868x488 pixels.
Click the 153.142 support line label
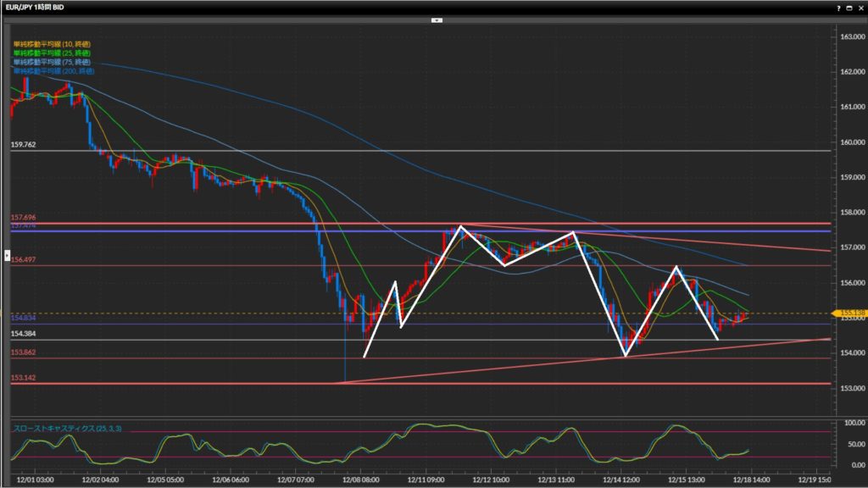click(23, 378)
